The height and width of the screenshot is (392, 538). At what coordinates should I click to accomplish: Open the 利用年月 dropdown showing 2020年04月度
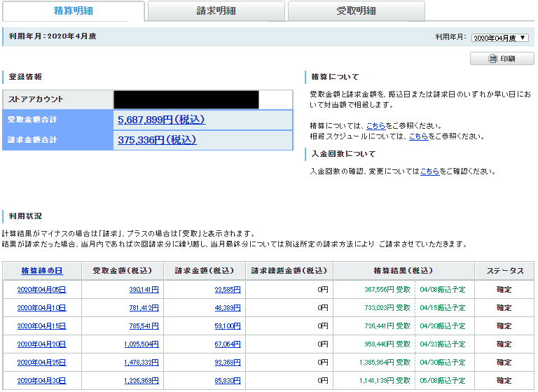(x=499, y=38)
